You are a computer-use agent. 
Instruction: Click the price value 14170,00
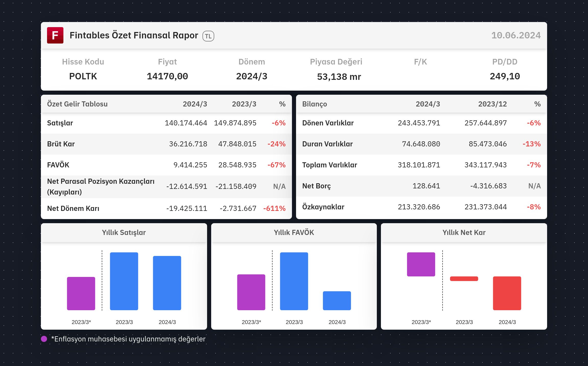167,76
